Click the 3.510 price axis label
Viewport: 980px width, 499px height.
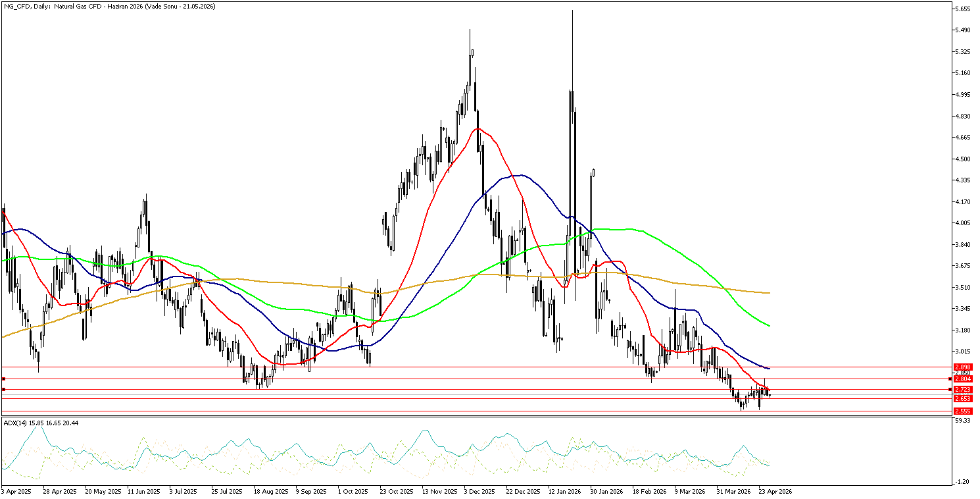(x=963, y=287)
